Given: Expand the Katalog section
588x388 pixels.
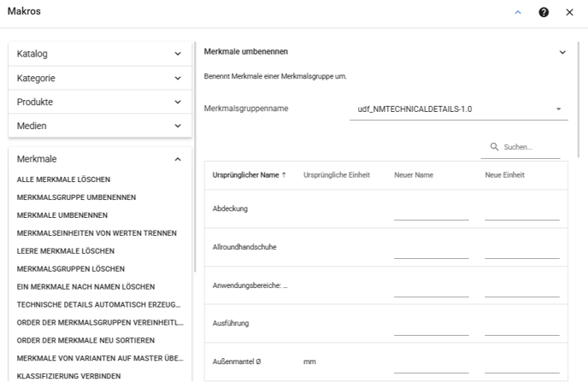Looking at the screenshot, I should point(100,54).
